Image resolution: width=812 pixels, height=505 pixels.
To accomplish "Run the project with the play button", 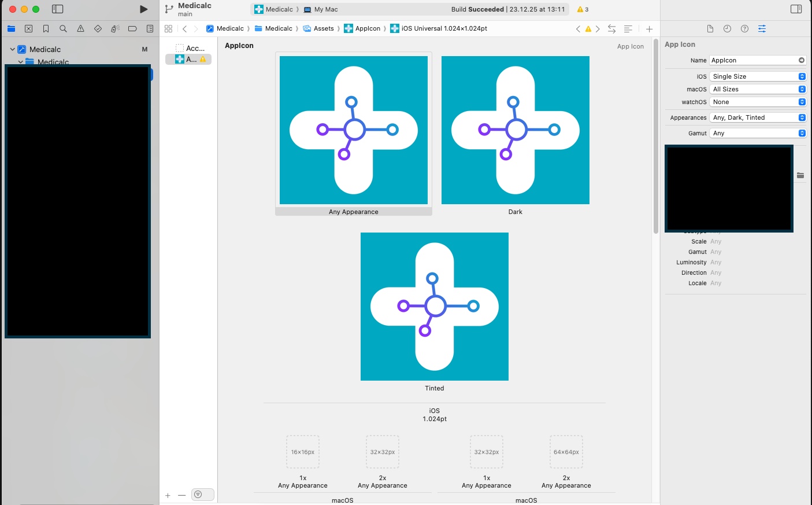I will coord(143,9).
